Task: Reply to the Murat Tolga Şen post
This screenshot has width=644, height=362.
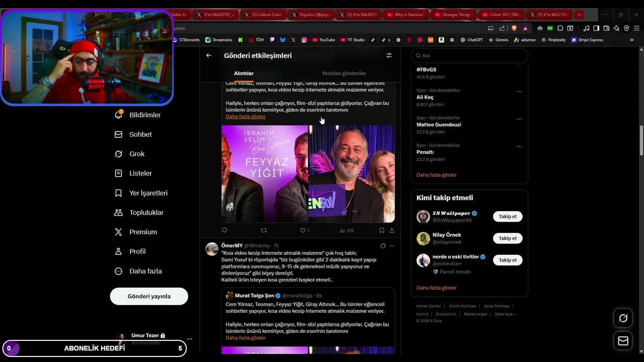Action: click(224, 230)
